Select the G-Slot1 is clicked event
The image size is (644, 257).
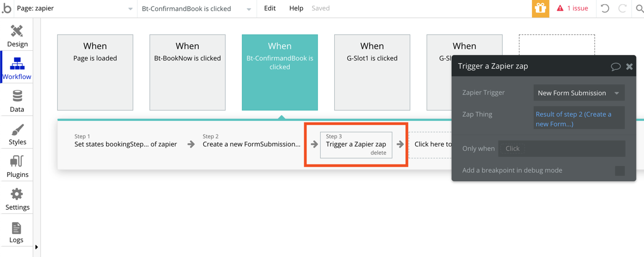[372, 72]
